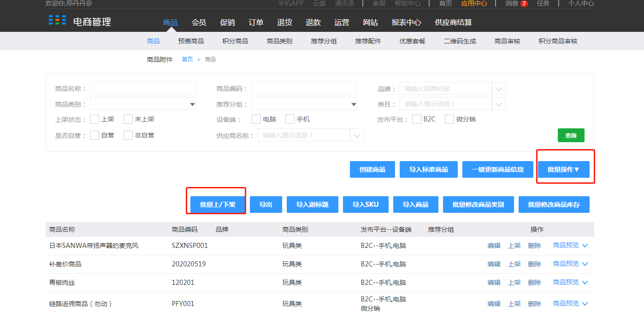The image size is (644, 313).
Task: Focus the 商品名称 input field
Action: [x=143, y=88]
